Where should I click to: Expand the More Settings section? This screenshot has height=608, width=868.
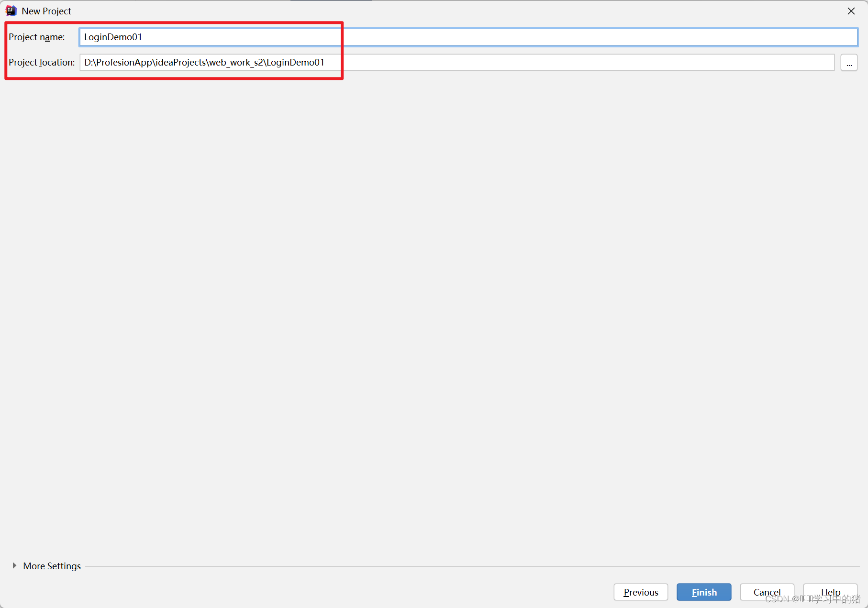coord(14,566)
